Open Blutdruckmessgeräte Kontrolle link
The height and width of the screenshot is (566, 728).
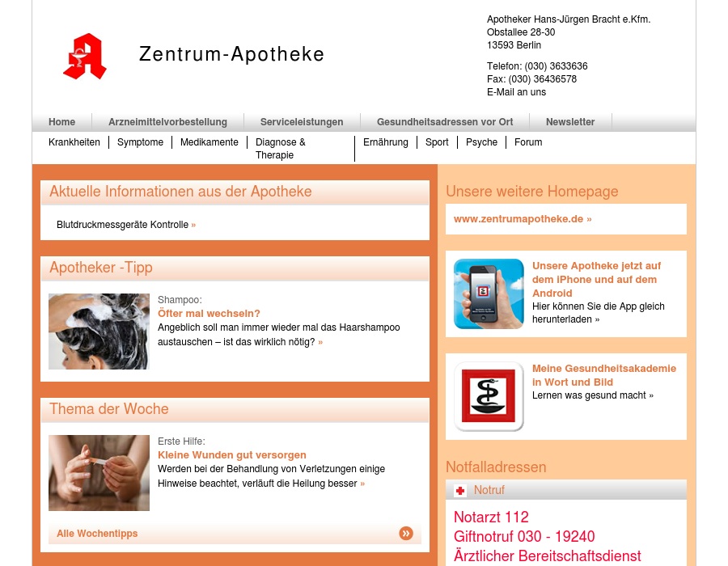click(123, 225)
